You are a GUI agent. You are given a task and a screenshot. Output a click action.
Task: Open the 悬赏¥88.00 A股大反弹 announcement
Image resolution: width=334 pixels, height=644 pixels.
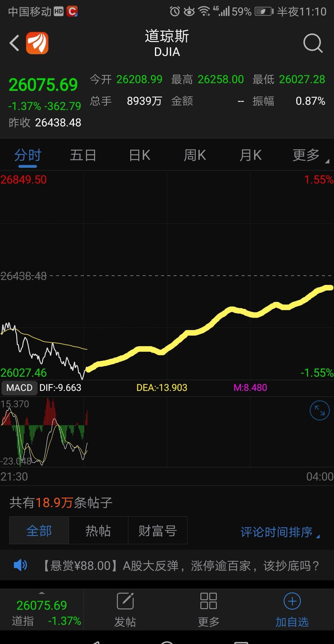click(181, 566)
